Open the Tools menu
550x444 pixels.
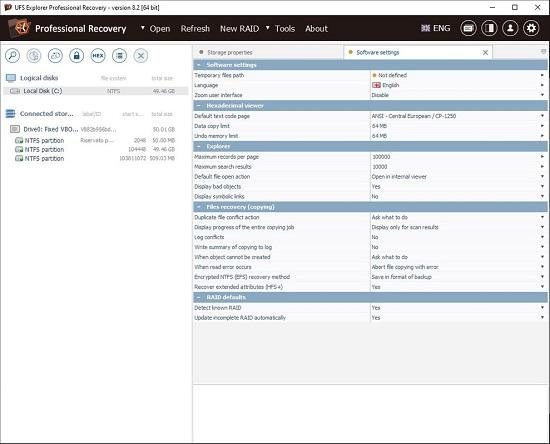tap(284, 28)
